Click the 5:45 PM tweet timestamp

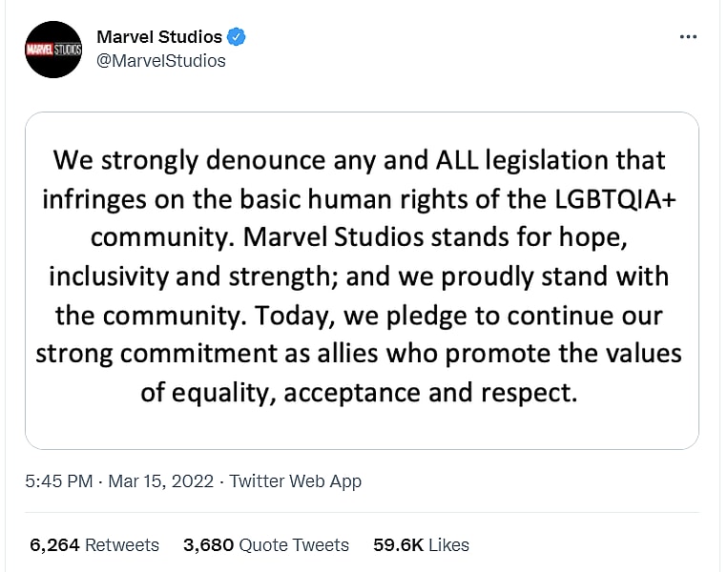58,481
